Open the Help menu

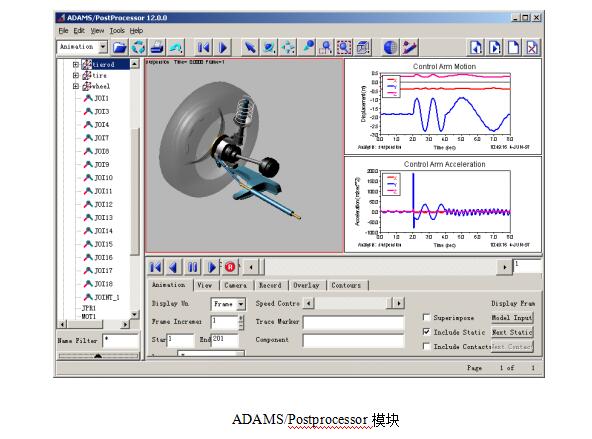pyautogui.click(x=136, y=31)
